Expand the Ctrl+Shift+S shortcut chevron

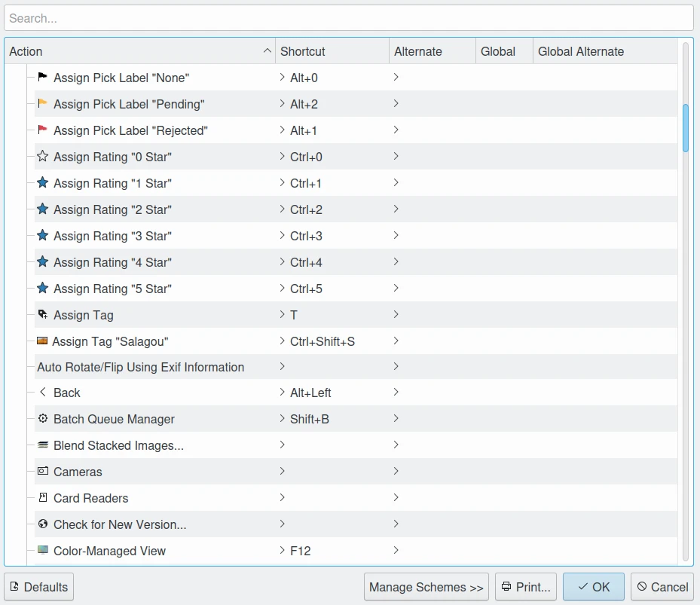coord(282,341)
